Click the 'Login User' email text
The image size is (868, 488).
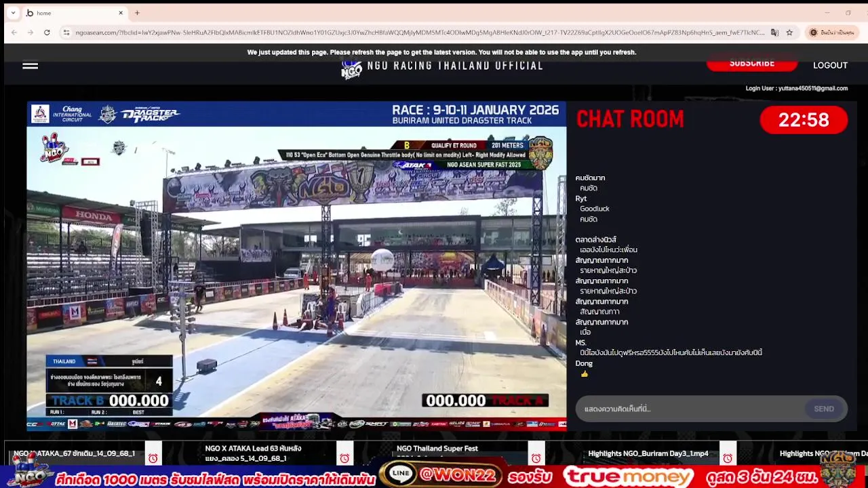coord(797,88)
